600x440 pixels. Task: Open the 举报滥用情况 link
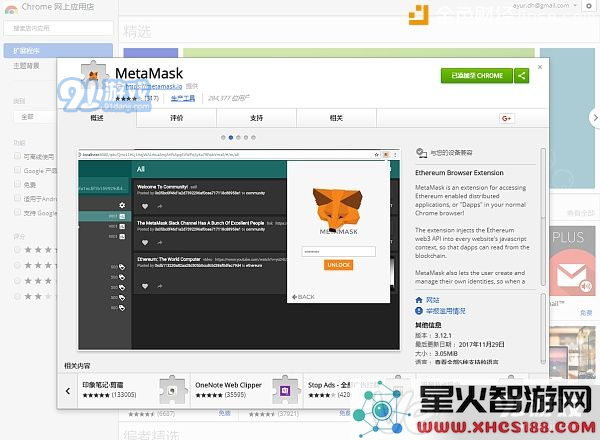446,311
